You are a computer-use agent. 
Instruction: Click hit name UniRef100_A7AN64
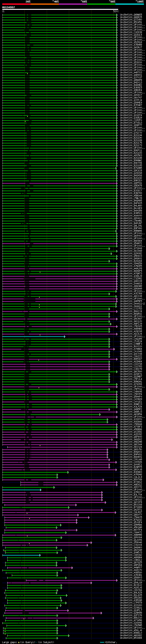[x=131, y=349]
